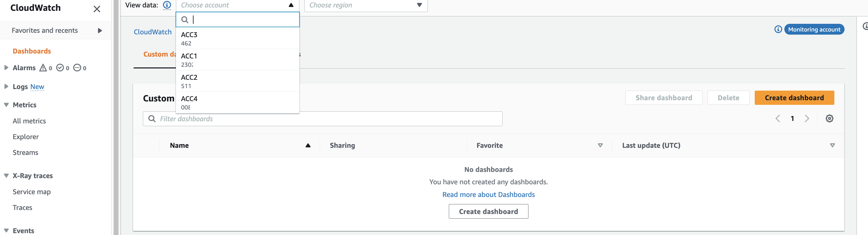Open the Choose region dropdown
This screenshot has width=868, height=235.
(366, 5)
